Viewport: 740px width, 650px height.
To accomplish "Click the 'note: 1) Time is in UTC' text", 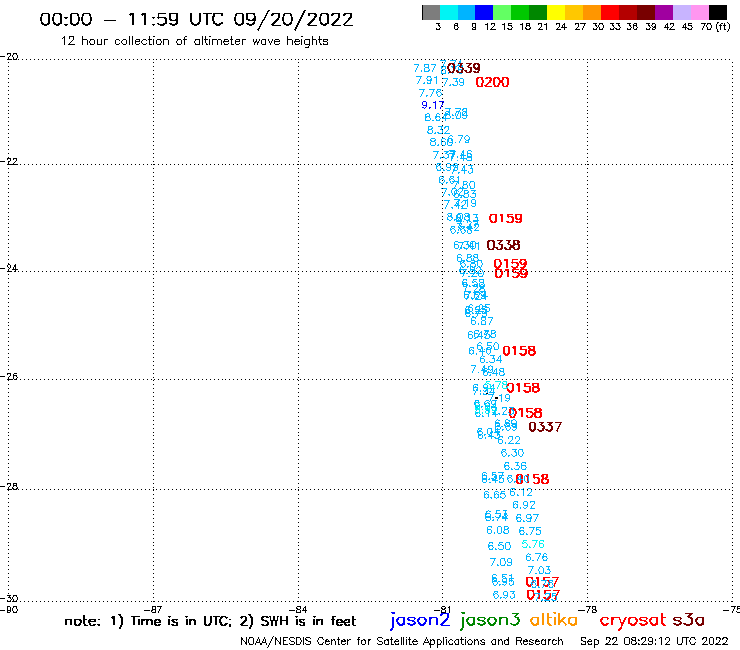I will (146, 621).
